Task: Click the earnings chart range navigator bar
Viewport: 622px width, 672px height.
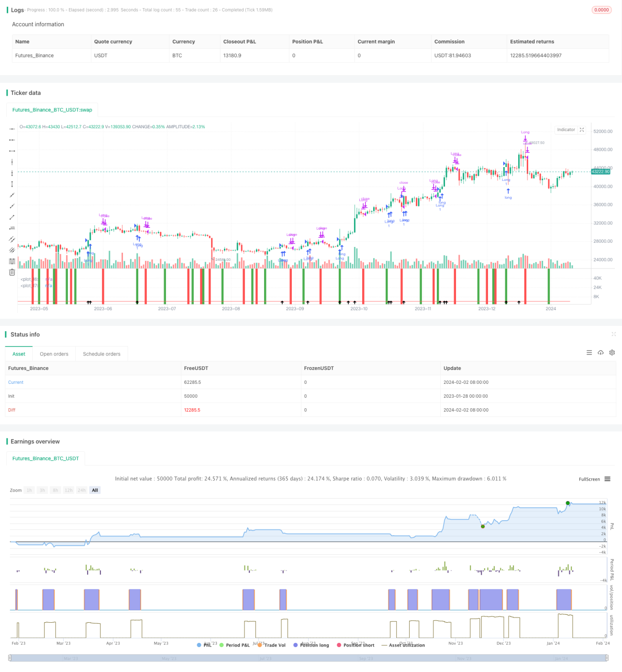Action: pos(308,658)
